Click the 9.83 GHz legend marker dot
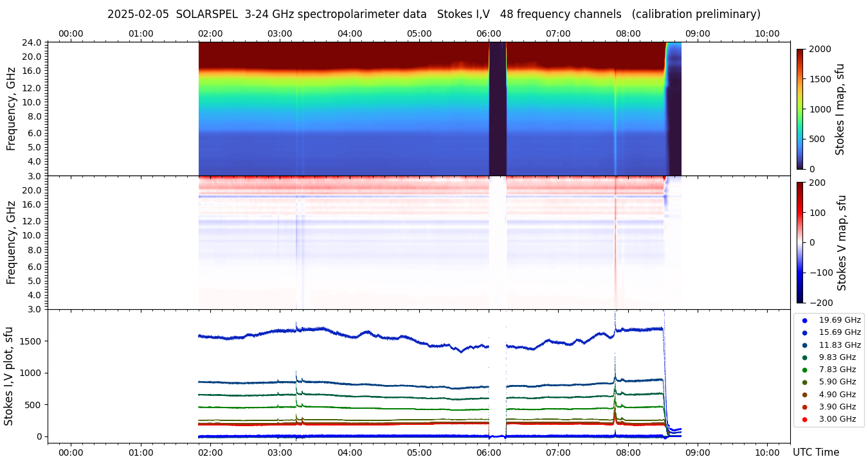Viewport: 868px width, 466px height. [x=804, y=357]
